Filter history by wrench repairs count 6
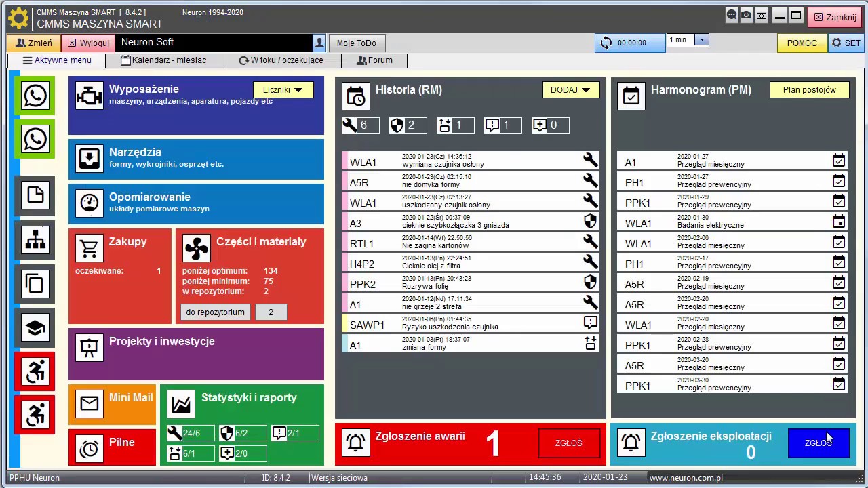This screenshot has width=868, height=488. pyautogui.click(x=360, y=125)
